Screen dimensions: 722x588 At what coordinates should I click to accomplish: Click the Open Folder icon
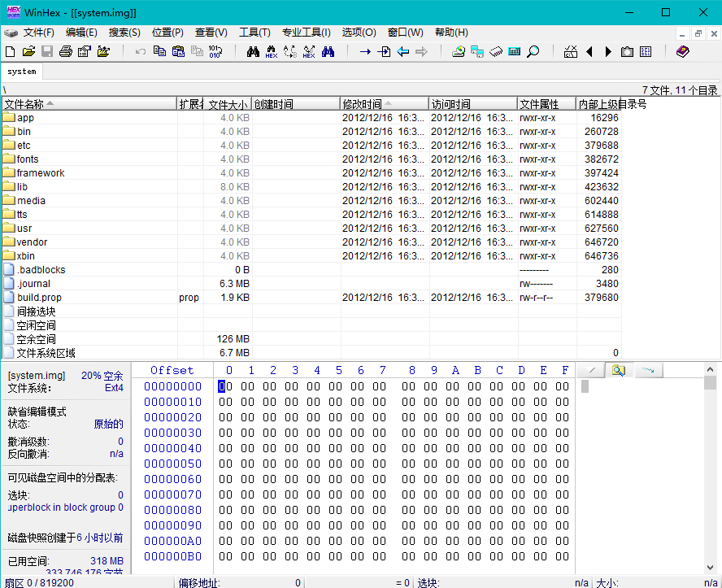pos(103,51)
